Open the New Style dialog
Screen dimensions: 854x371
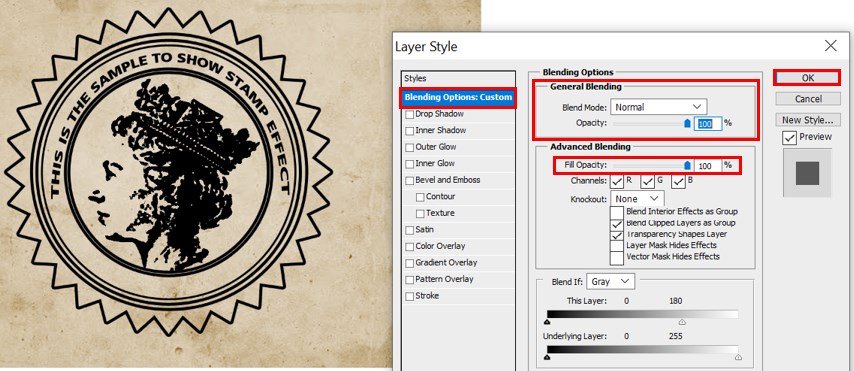click(x=808, y=119)
